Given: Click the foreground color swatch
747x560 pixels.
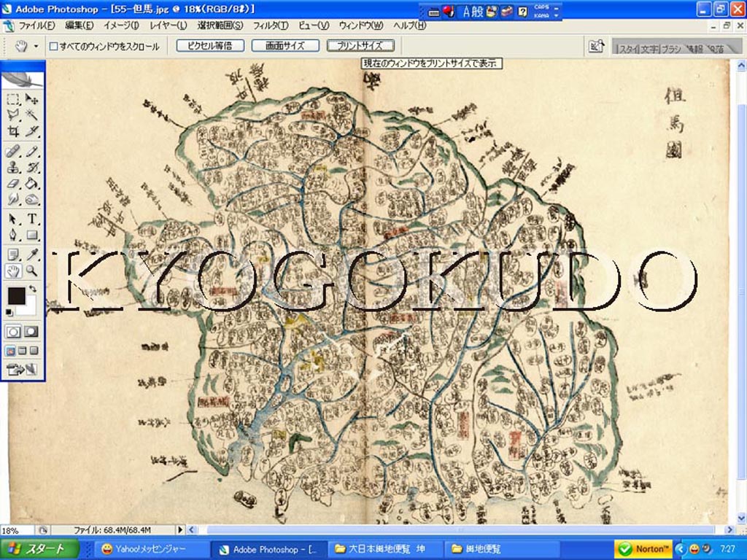Looking at the screenshot, I should tap(16, 296).
